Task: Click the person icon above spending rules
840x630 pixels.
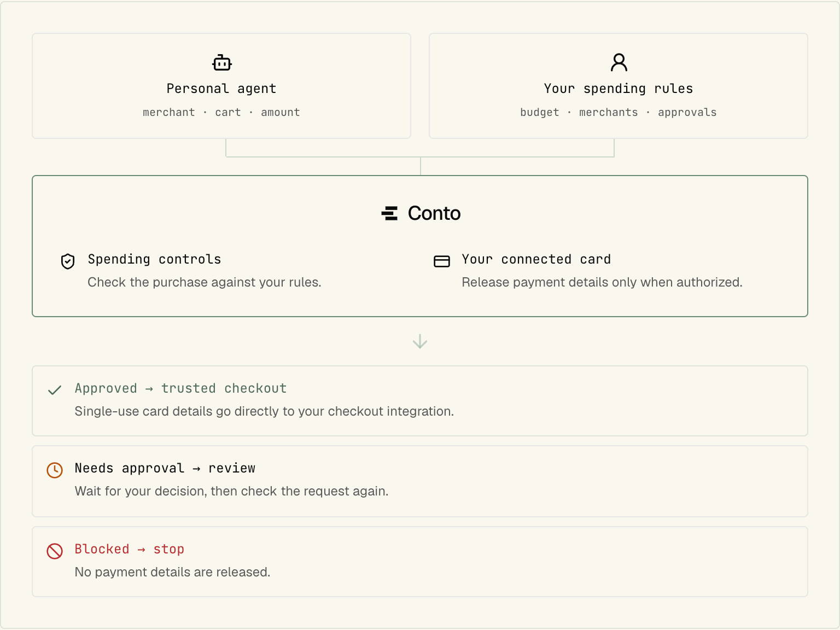Action: [619, 62]
